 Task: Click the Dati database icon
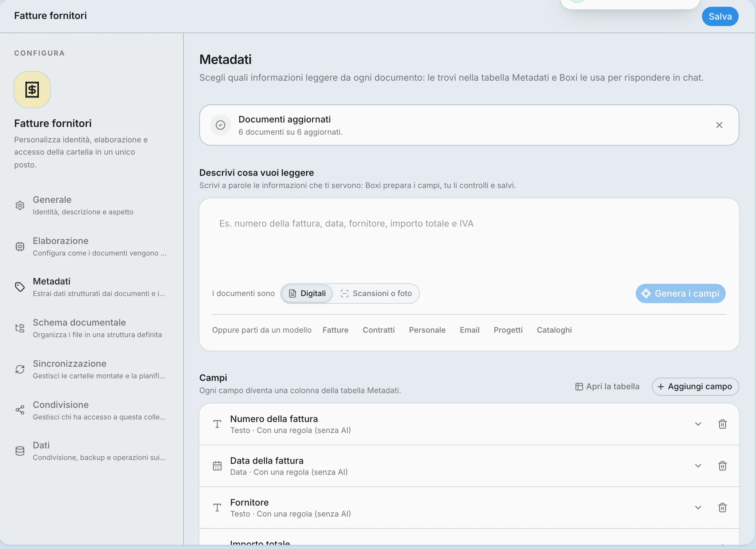click(x=20, y=451)
